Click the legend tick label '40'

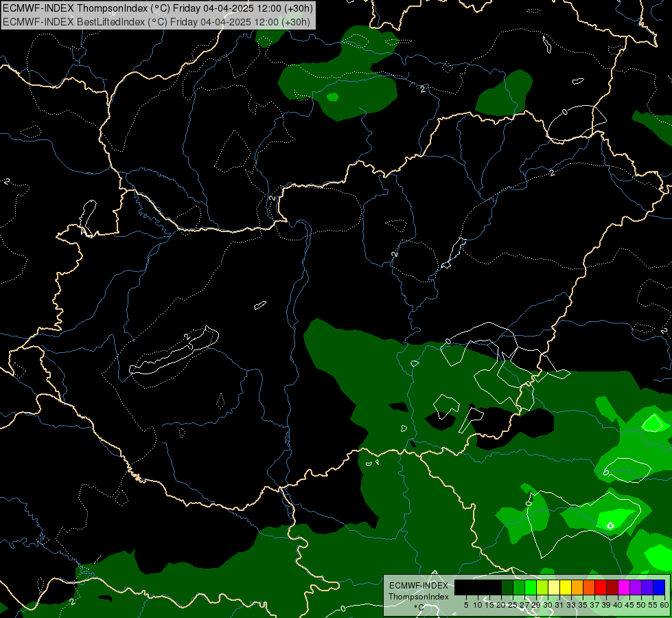(618, 605)
